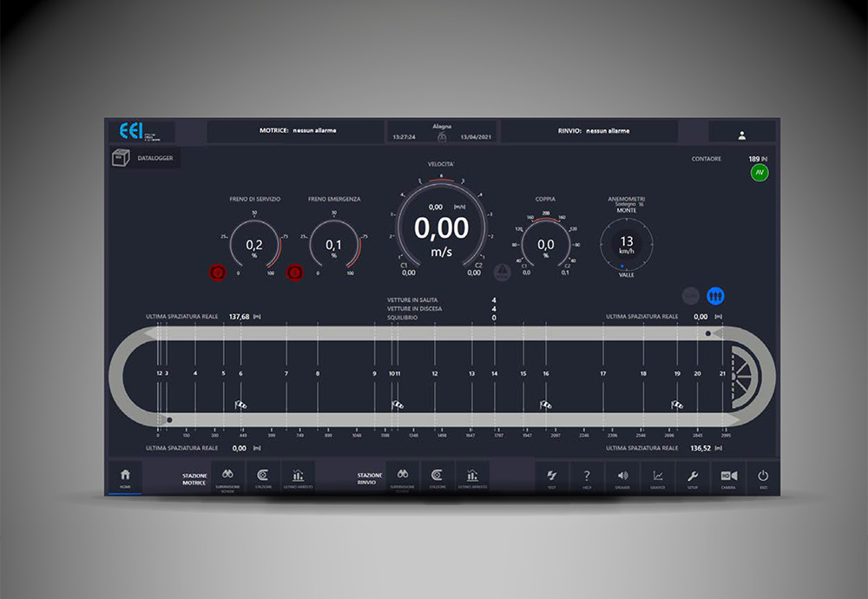
Task: Open Stazione Rinvio 'Stazione' icon
Action: pos(437,477)
